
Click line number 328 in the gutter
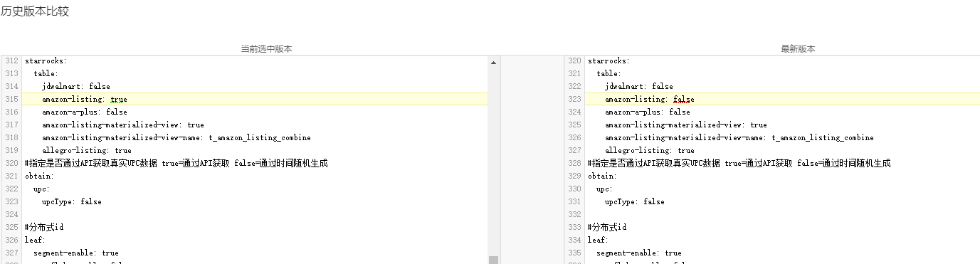click(x=574, y=163)
